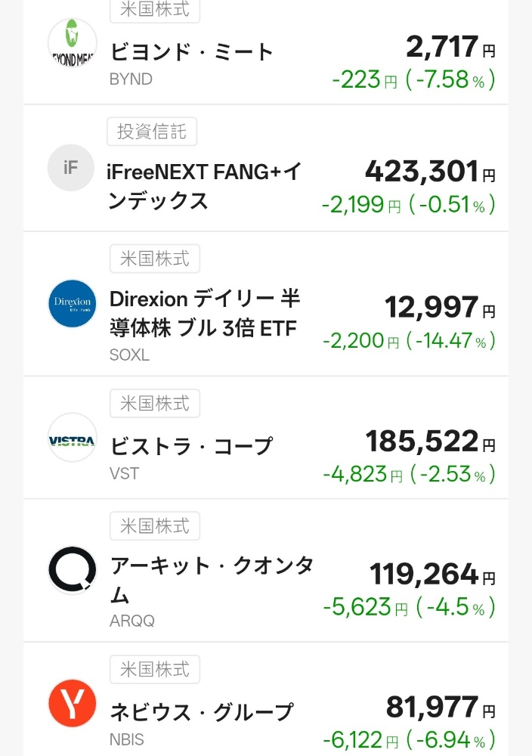This screenshot has height=756, width=532.
Task: Tap the VST ticker symbol
Action: [x=125, y=473]
